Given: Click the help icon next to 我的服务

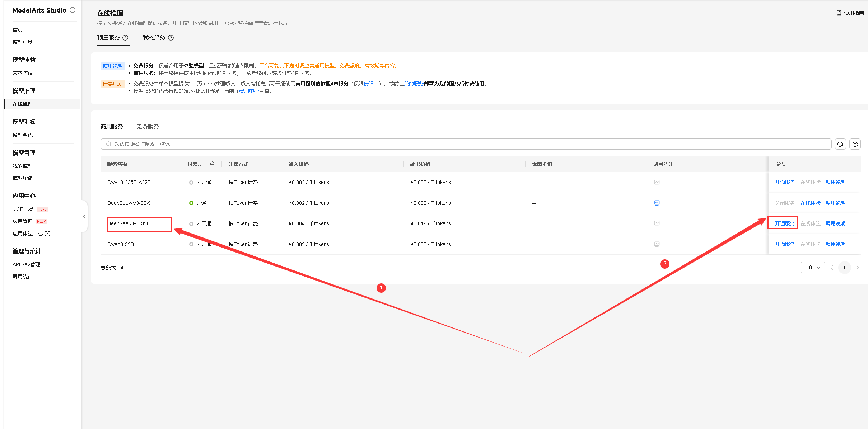Looking at the screenshot, I should (x=171, y=38).
